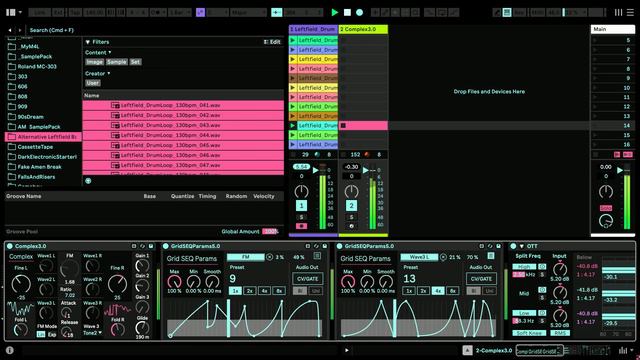Viewport: 640px width, 360px height.
Task: Toggle Soft Knee in OTT
Action: tap(529, 333)
